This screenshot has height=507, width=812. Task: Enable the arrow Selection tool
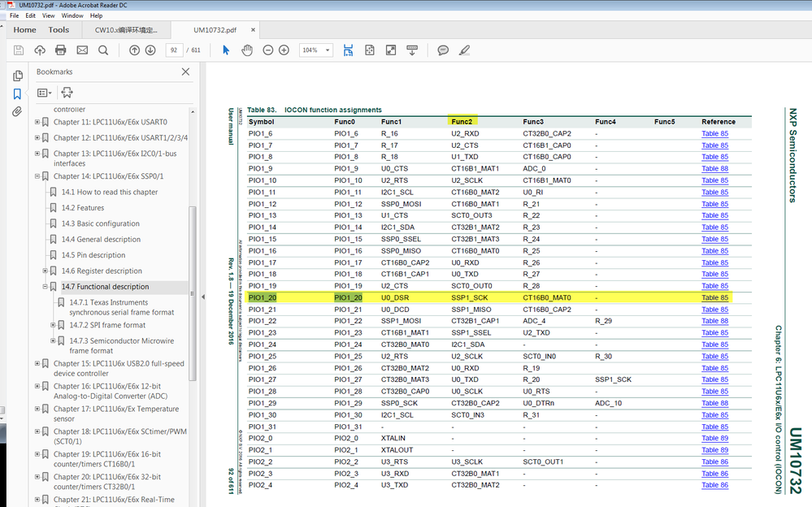coord(226,50)
